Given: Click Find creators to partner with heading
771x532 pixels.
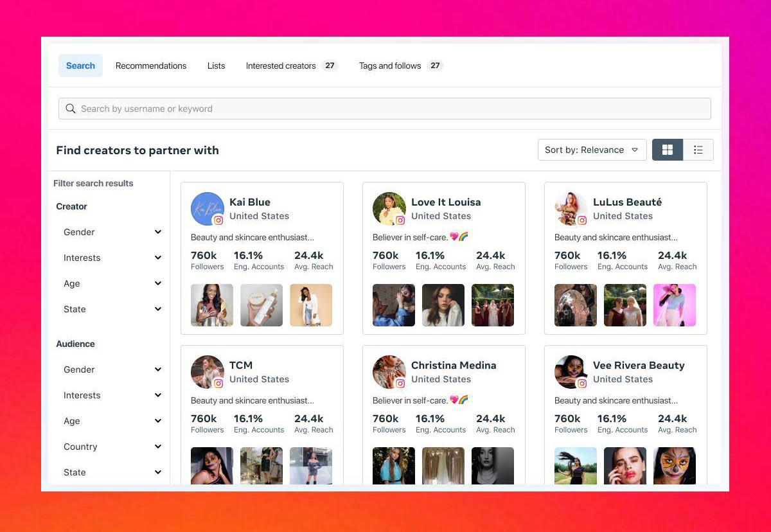Looking at the screenshot, I should [137, 150].
